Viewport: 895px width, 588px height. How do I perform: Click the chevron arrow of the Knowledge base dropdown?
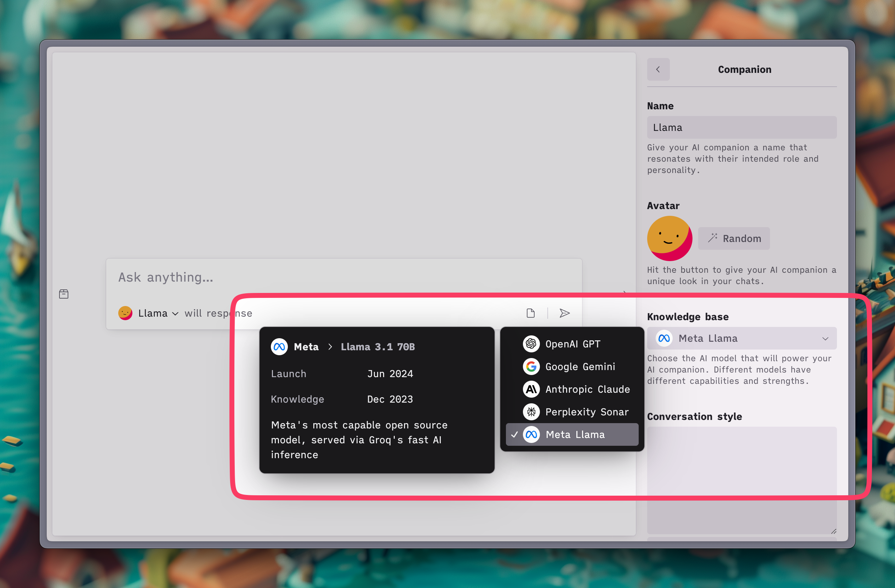point(825,339)
